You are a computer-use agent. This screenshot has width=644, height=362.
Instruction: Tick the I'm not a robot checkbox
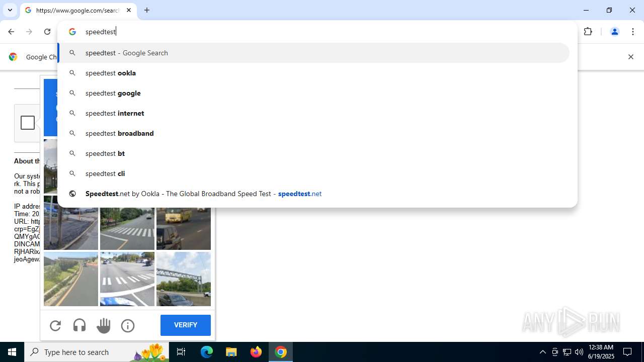point(28,123)
